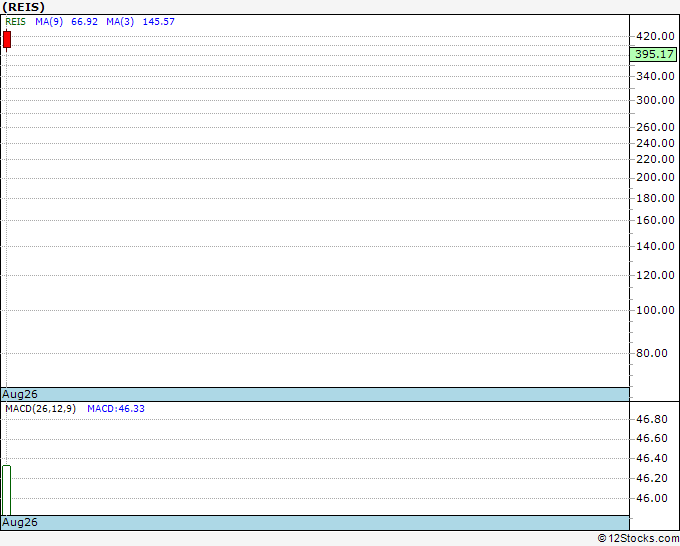Click the 46.80 MACD axis label
Viewport: 680px width, 546px height.
(x=652, y=419)
